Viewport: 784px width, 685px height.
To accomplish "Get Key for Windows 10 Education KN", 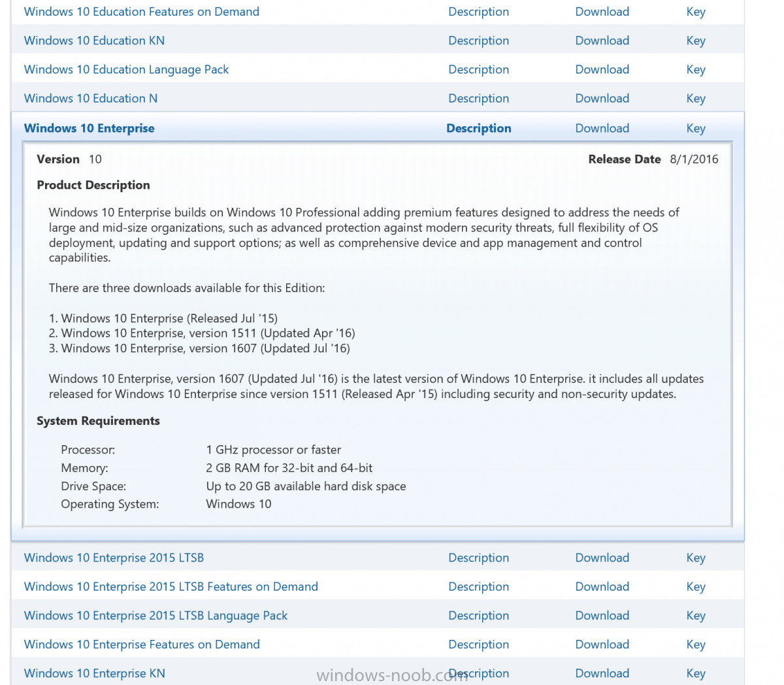I will tap(696, 41).
